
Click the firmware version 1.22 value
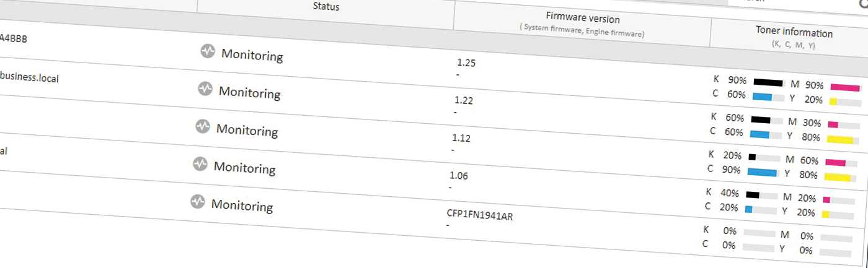464,100
